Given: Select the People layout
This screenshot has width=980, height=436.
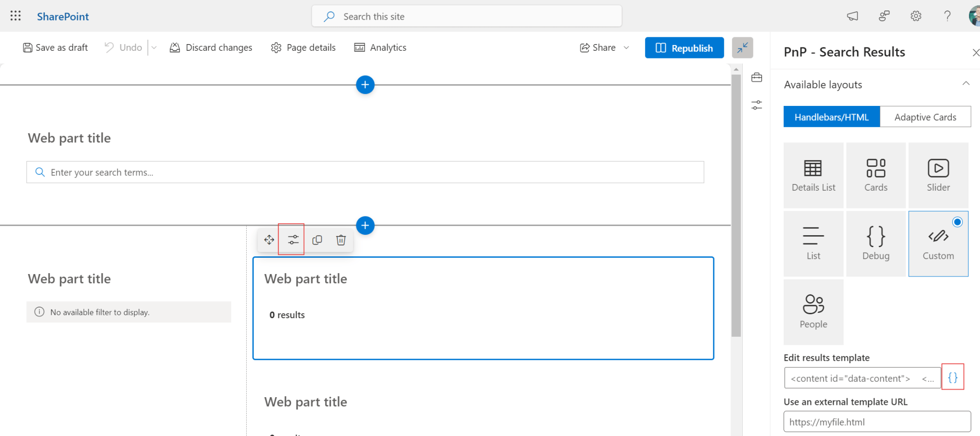Looking at the screenshot, I should coord(813,311).
